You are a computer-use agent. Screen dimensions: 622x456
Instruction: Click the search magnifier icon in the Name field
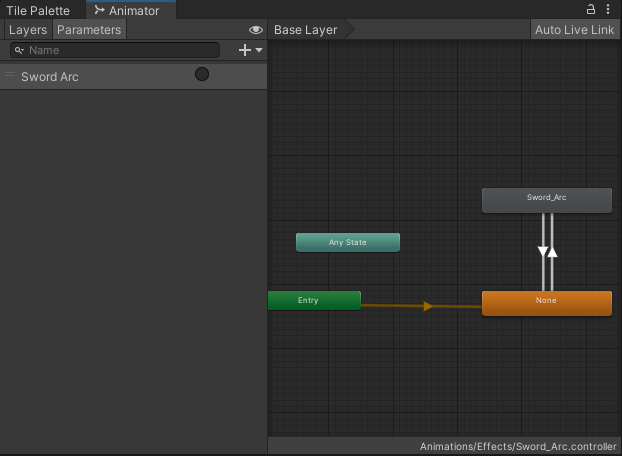tap(19, 50)
